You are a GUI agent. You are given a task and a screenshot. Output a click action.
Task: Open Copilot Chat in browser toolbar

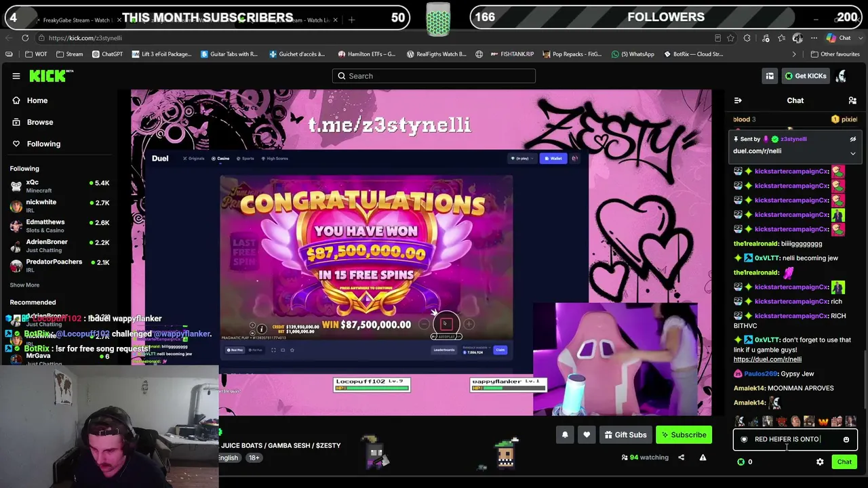tap(839, 38)
